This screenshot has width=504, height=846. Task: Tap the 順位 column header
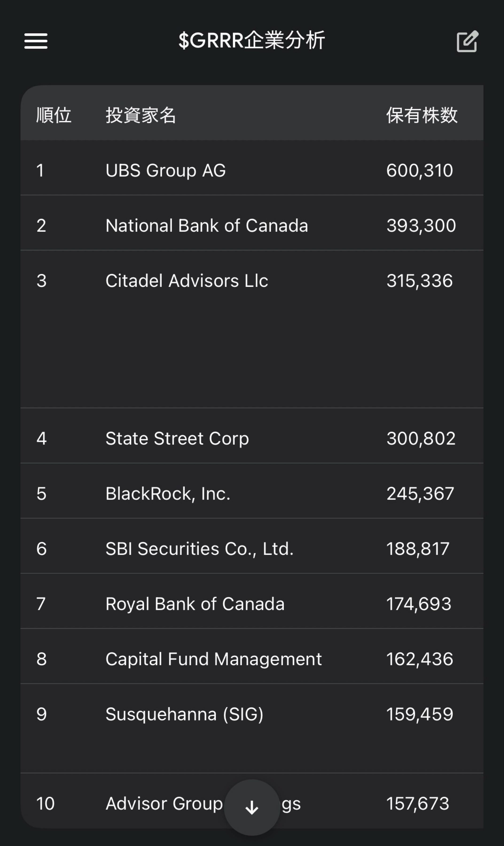(54, 115)
